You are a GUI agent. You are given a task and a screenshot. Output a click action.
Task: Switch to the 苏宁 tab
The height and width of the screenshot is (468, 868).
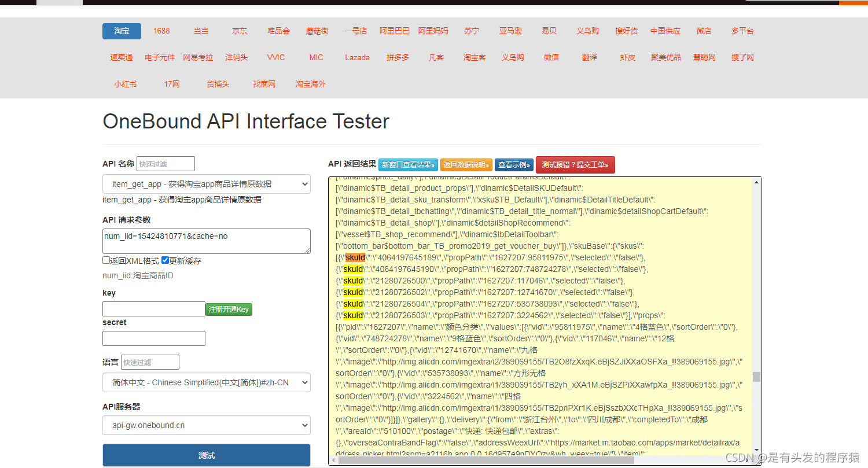472,31
